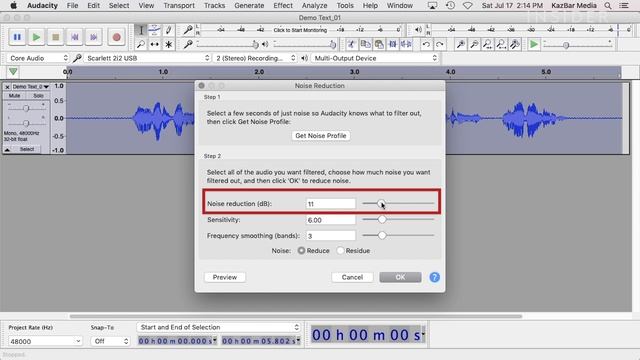Select the Residue noise radio button
The width and height of the screenshot is (640, 360).
tap(340, 251)
